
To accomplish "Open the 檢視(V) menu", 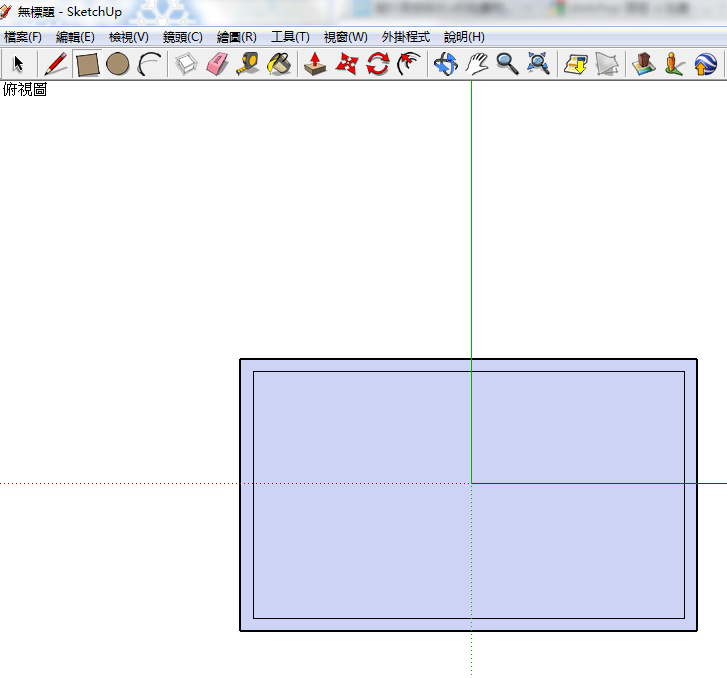I will (129, 37).
